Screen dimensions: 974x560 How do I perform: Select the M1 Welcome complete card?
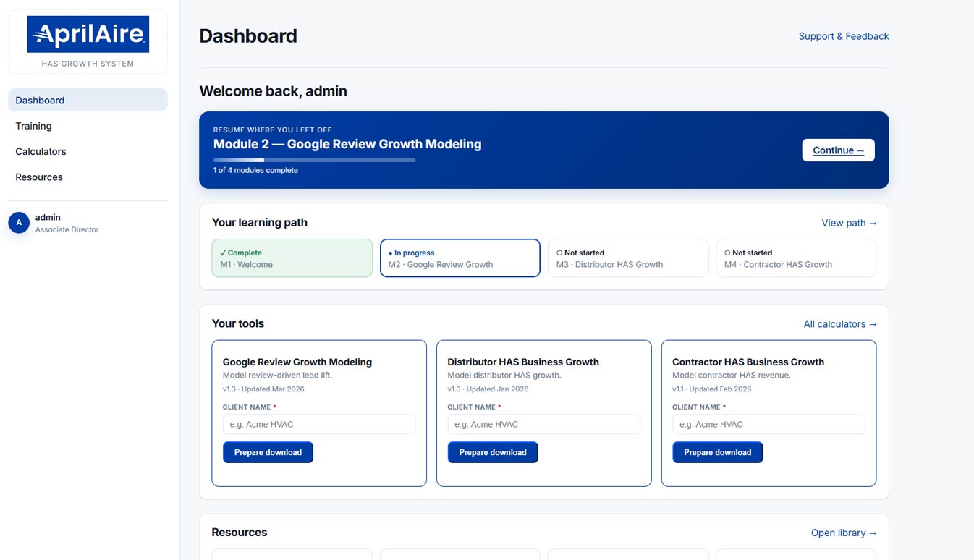(292, 258)
